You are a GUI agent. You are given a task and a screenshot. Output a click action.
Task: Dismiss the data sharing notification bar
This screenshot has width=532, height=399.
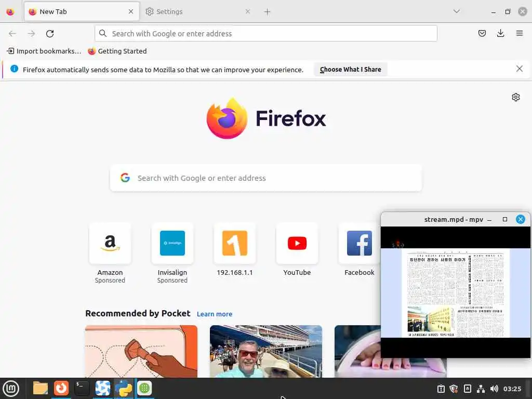tap(520, 69)
